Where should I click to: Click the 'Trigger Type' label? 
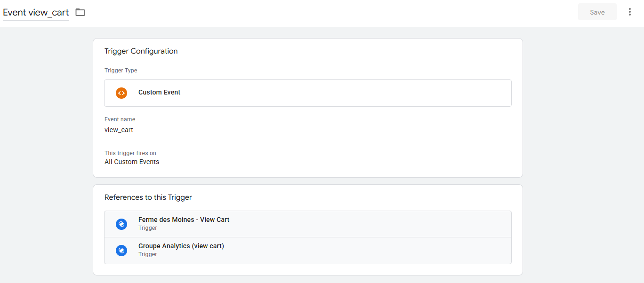[x=121, y=71]
